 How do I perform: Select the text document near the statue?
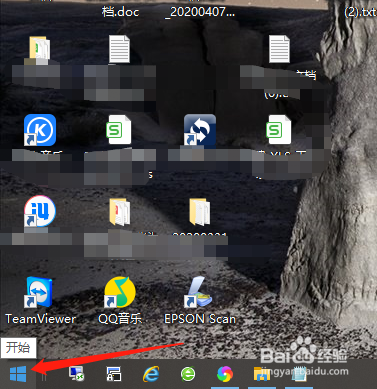click(x=279, y=49)
